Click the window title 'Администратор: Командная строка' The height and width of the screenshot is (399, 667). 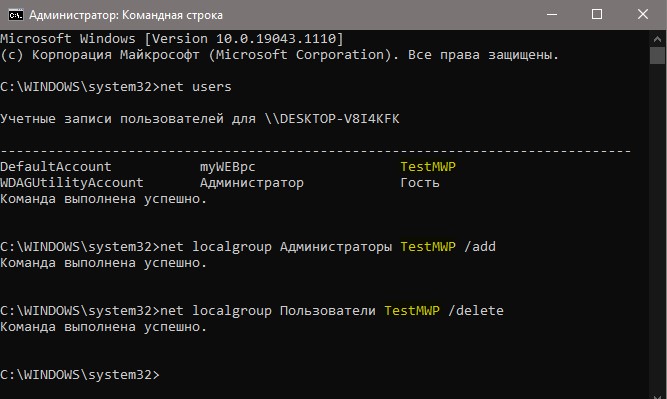click(x=126, y=15)
